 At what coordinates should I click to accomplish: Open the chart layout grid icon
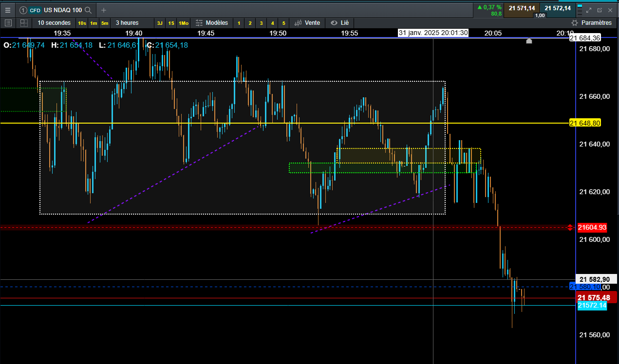coord(24,23)
